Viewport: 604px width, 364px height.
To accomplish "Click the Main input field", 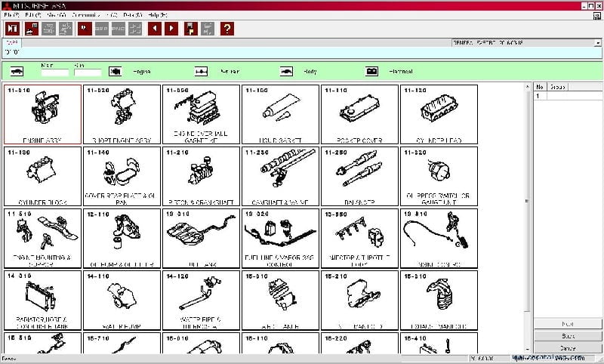I will click(54, 72).
